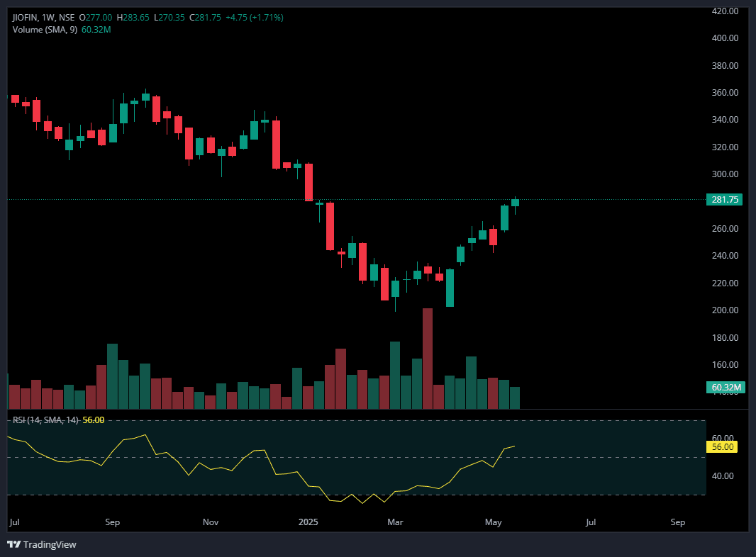Select the Volume (SMA, 9) indicator label
The image size is (756, 557).
[x=45, y=29]
